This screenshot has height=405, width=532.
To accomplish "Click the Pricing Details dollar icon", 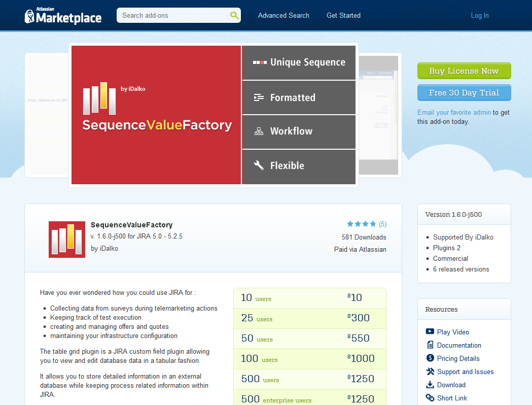I will pyautogui.click(x=430, y=358).
